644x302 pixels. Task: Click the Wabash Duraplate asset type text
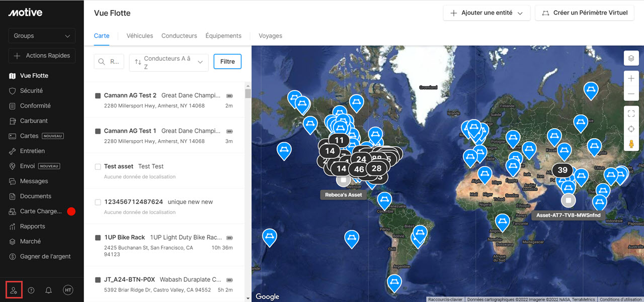click(190, 279)
